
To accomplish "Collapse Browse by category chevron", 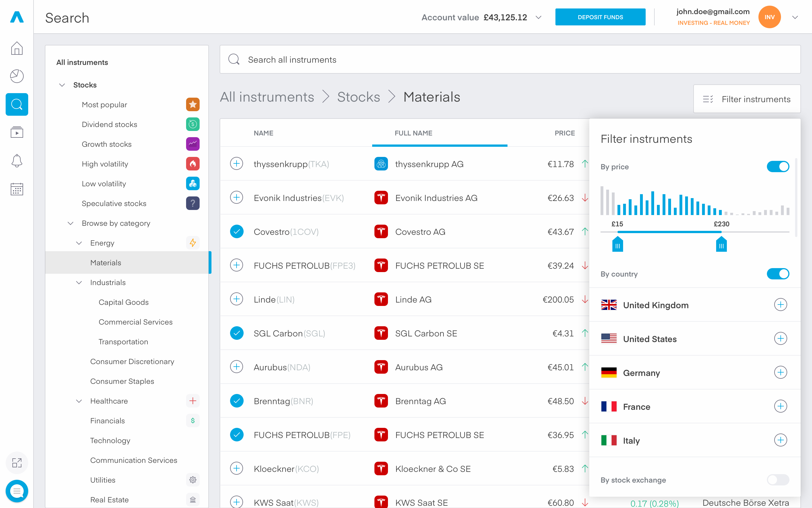I will tap(70, 224).
